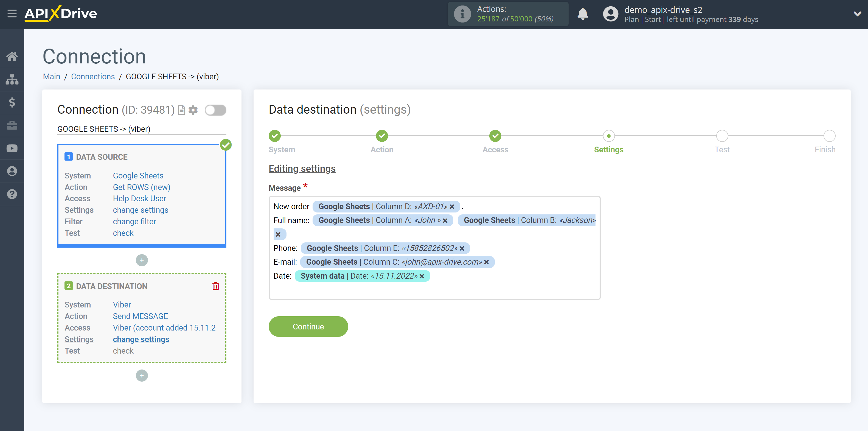
Task: Open Get ROWS (new) action link
Action: 142,187
